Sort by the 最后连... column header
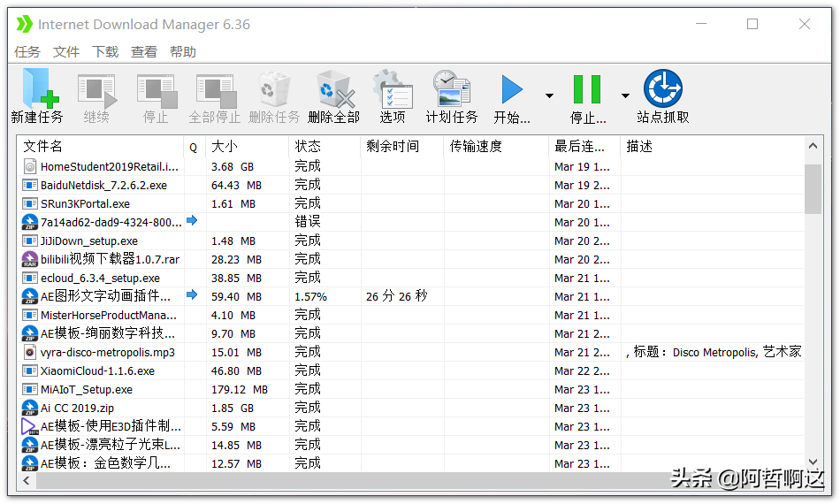 [585, 147]
